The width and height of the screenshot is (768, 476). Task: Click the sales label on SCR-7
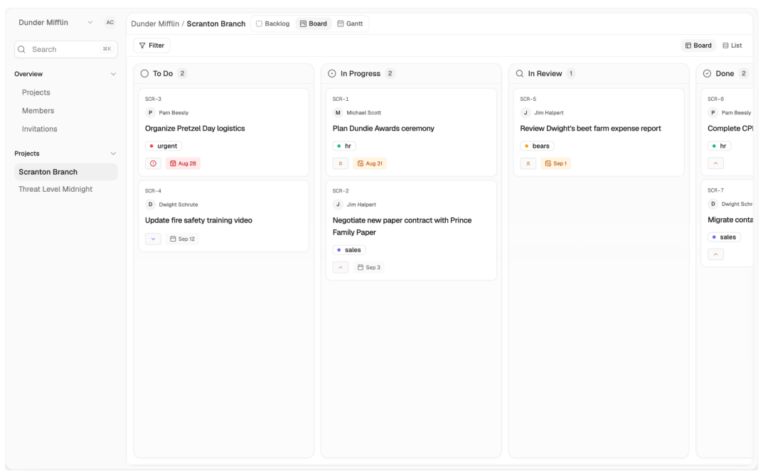724,237
